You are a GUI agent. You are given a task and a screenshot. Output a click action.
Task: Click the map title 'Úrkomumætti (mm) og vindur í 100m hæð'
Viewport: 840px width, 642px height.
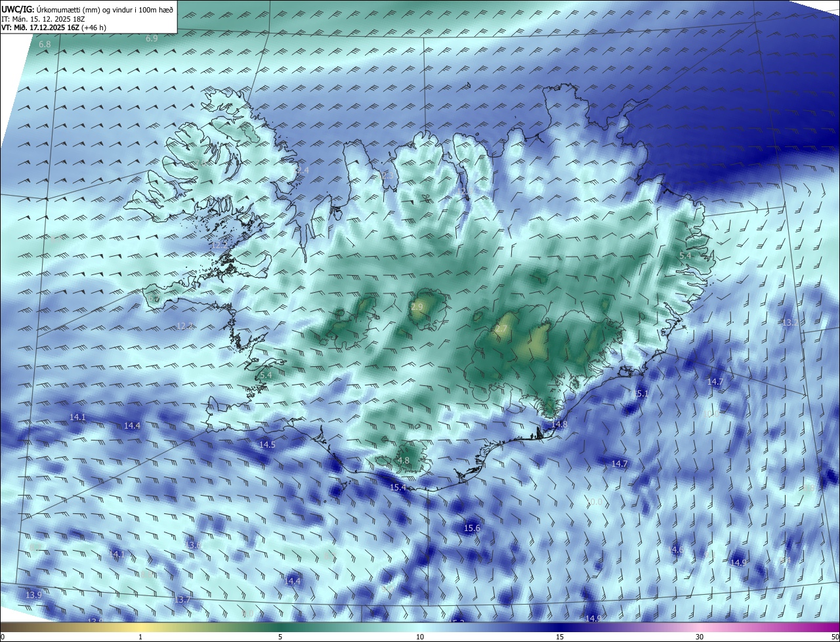point(105,10)
